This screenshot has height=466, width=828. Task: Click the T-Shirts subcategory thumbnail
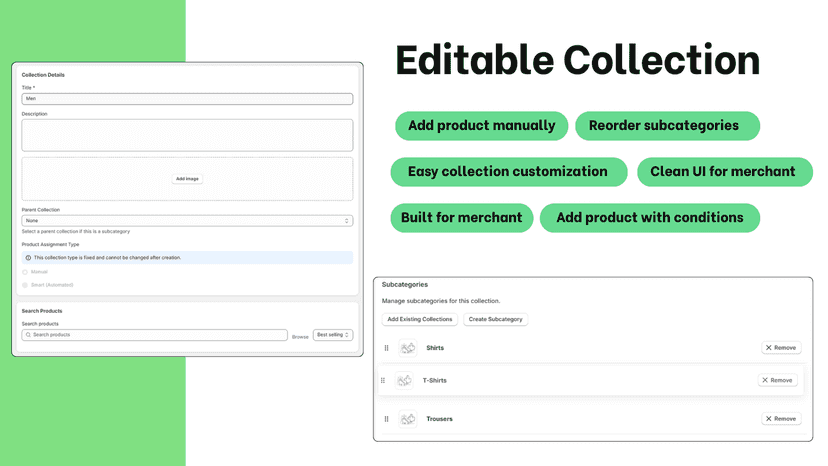coord(404,380)
